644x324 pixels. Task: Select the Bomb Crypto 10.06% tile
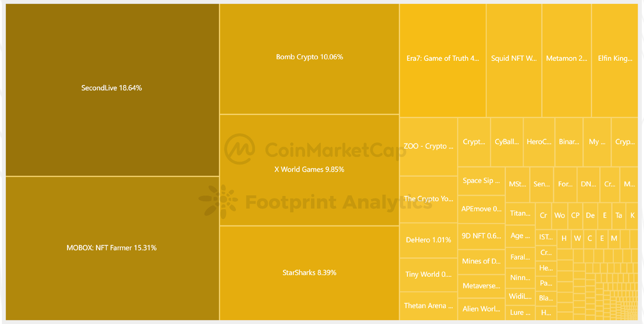pos(309,57)
